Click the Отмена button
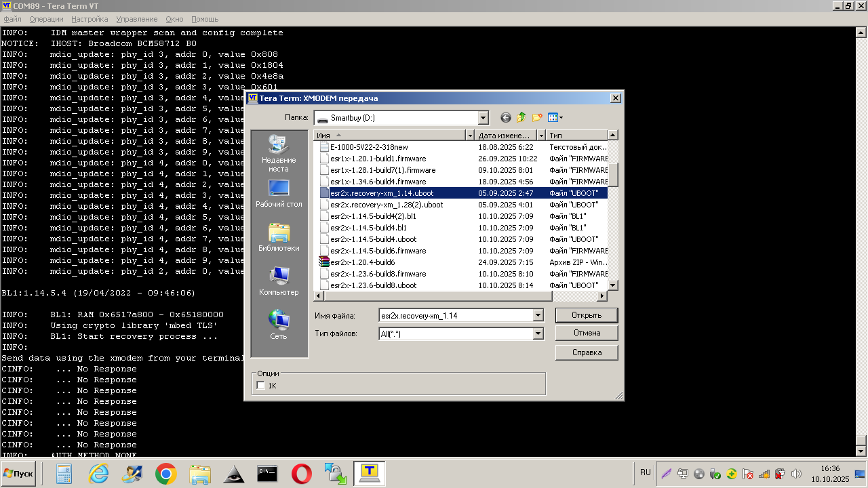The height and width of the screenshot is (488, 868). (586, 333)
